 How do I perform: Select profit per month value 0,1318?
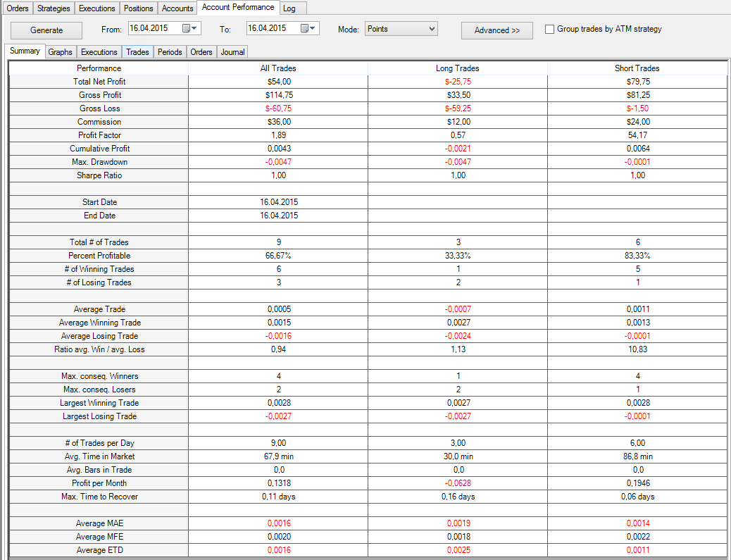279,483
